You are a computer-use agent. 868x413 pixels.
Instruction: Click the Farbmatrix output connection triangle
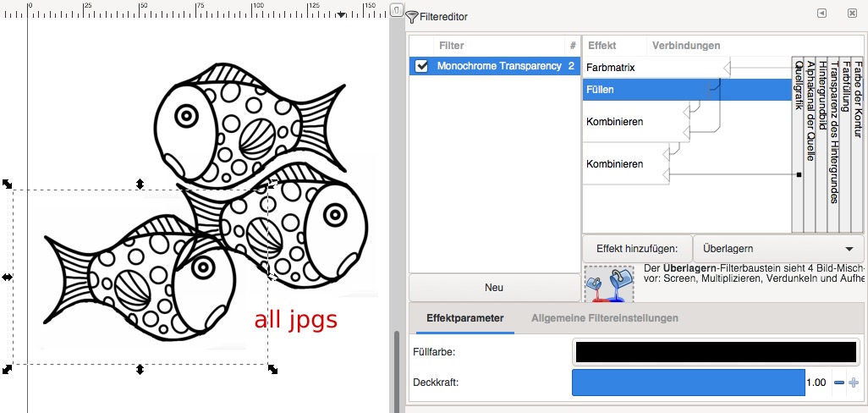[727, 68]
